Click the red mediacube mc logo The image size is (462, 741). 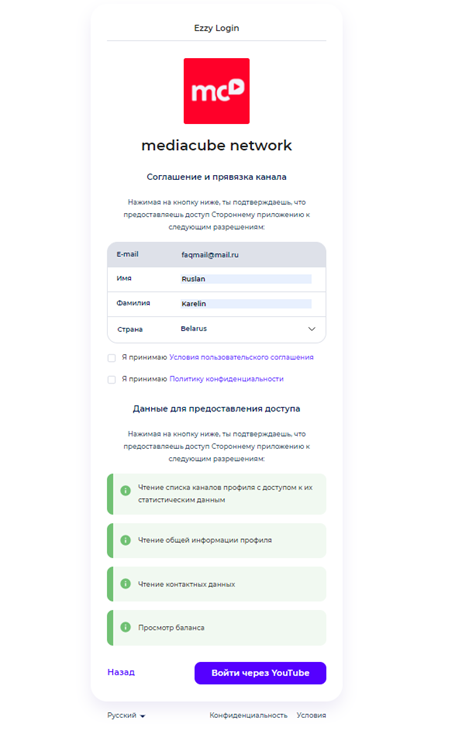216,91
